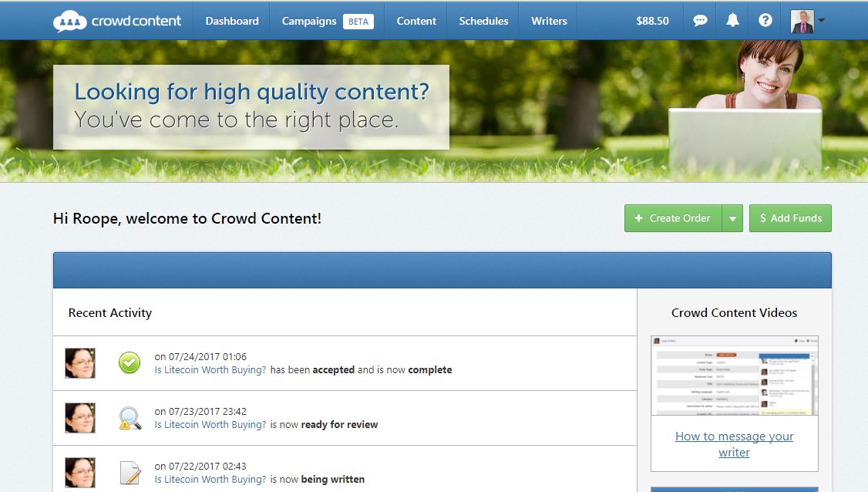Click writer avatar beside 07/22/2017 activity
Screen dimensions: 868x492
pos(80,473)
